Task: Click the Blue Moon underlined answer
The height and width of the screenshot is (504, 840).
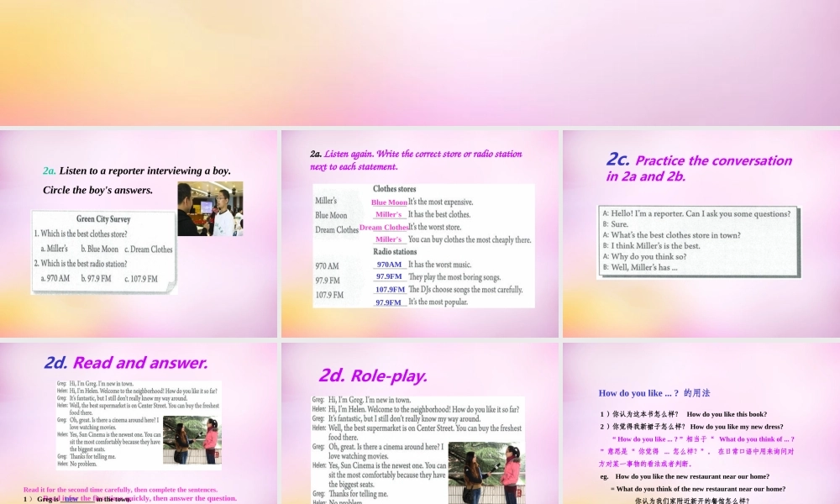Action: tap(389, 202)
